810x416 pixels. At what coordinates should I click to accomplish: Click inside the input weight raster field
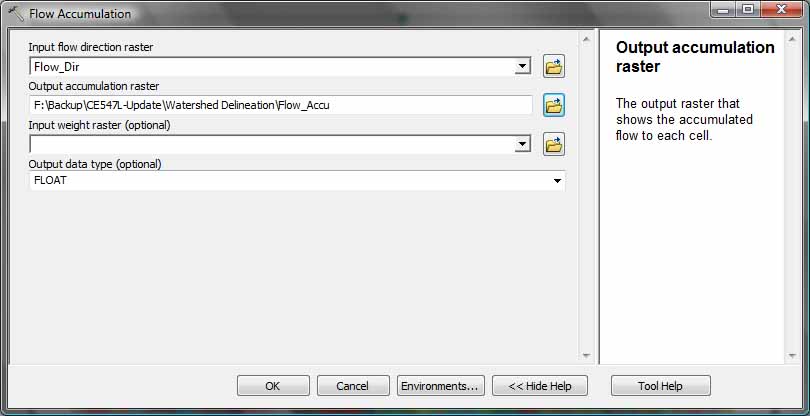click(x=273, y=144)
